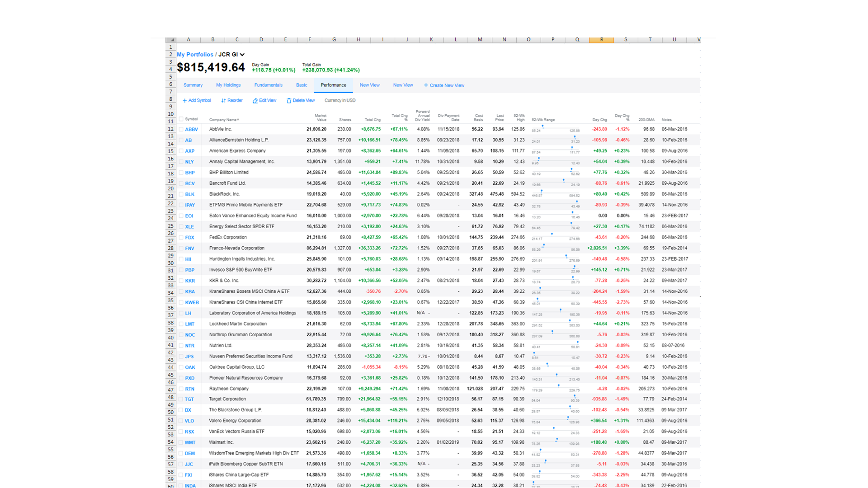This screenshot has width=868, height=488.
Task: Select the Performance tab
Action: (333, 85)
